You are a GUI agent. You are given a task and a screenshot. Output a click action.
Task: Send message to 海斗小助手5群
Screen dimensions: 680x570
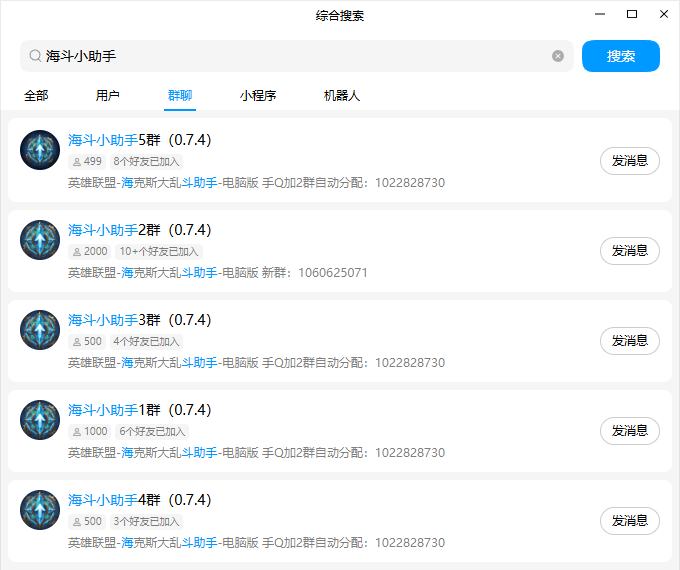(x=630, y=161)
